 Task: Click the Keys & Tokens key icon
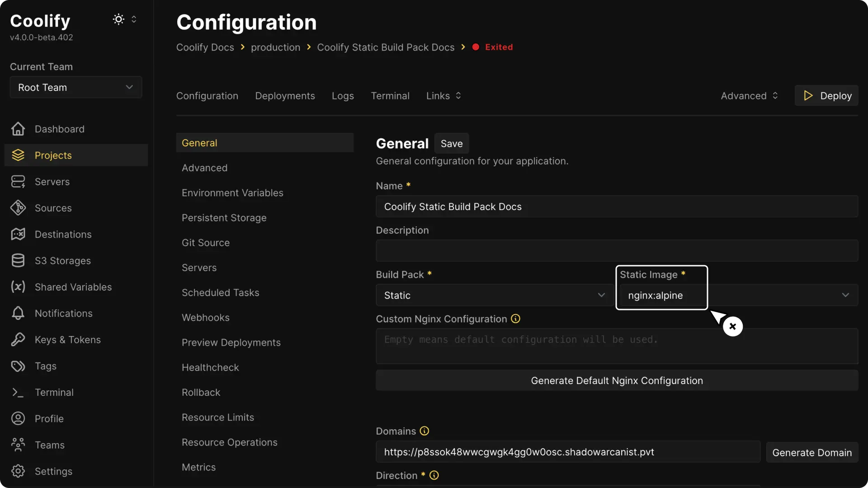click(18, 339)
